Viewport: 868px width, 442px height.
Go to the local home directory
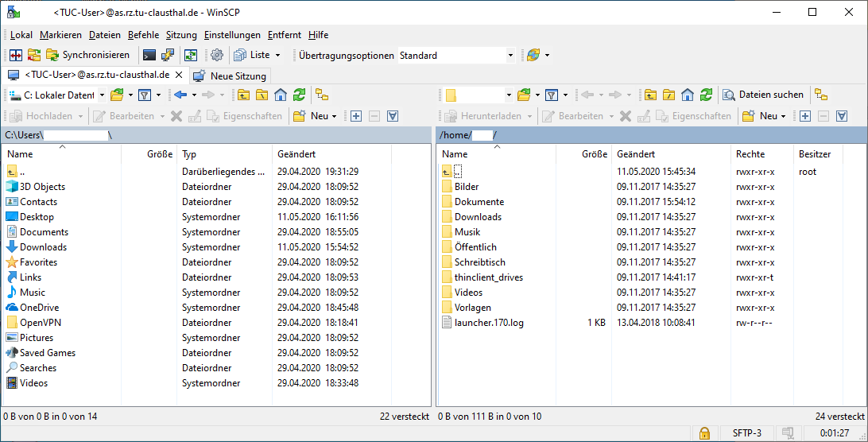[x=280, y=95]
